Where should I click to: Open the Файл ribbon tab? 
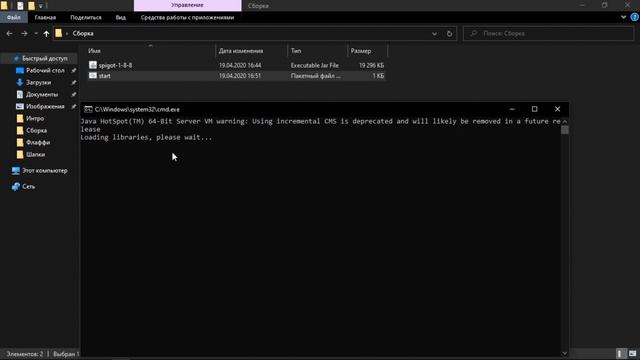(13, 18)
